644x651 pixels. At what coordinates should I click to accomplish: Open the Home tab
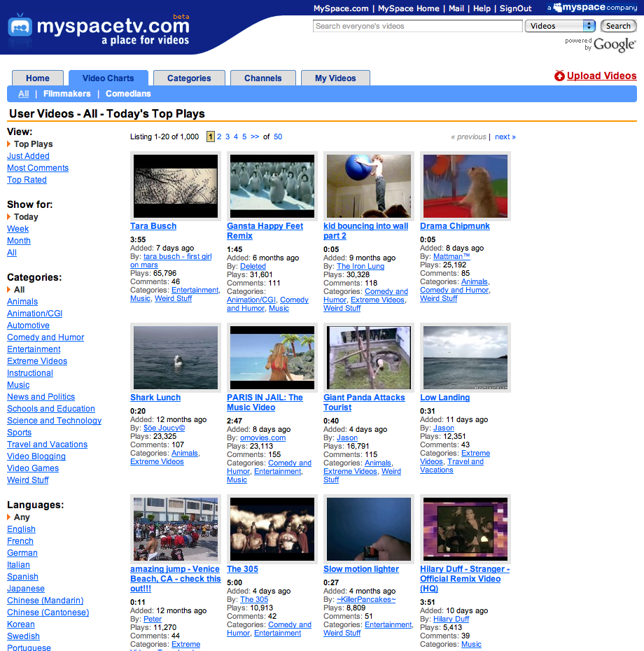38,78
